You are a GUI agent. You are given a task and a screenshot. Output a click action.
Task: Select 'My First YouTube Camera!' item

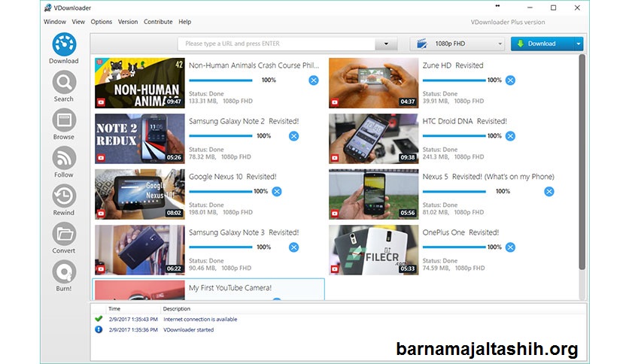(208, 290)
